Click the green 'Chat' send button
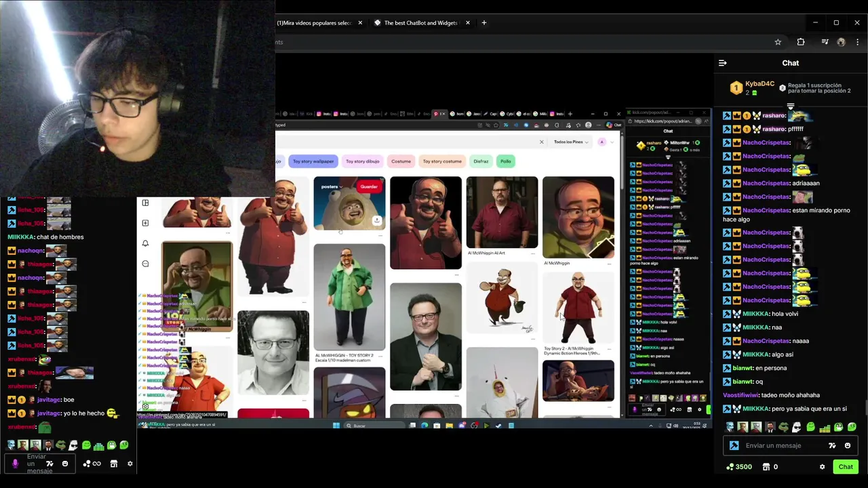Viewport: 868px width, 488px height. point(846,466)
